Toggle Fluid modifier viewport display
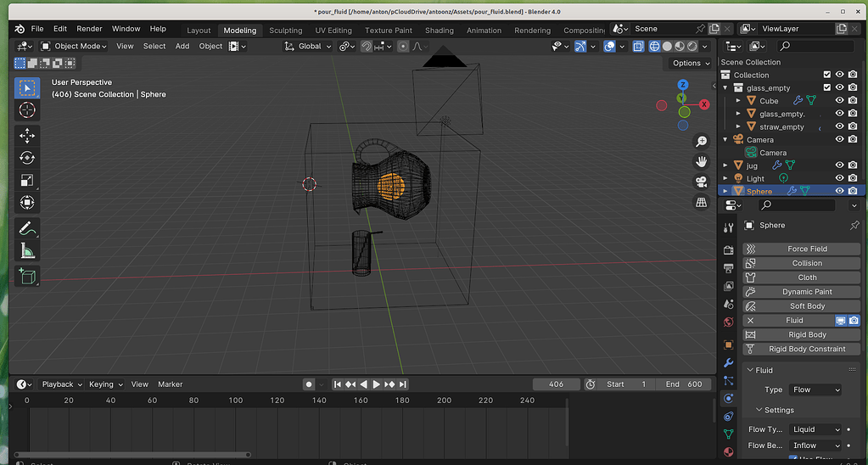This screenshot has height=465, width=868. pyautogui.click(x=841, y=321)
